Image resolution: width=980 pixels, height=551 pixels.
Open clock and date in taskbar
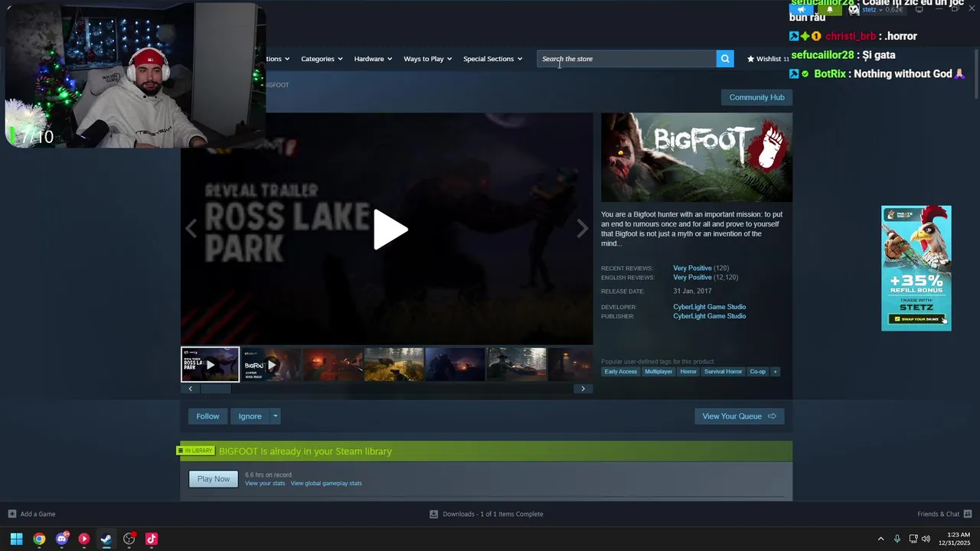954,539
